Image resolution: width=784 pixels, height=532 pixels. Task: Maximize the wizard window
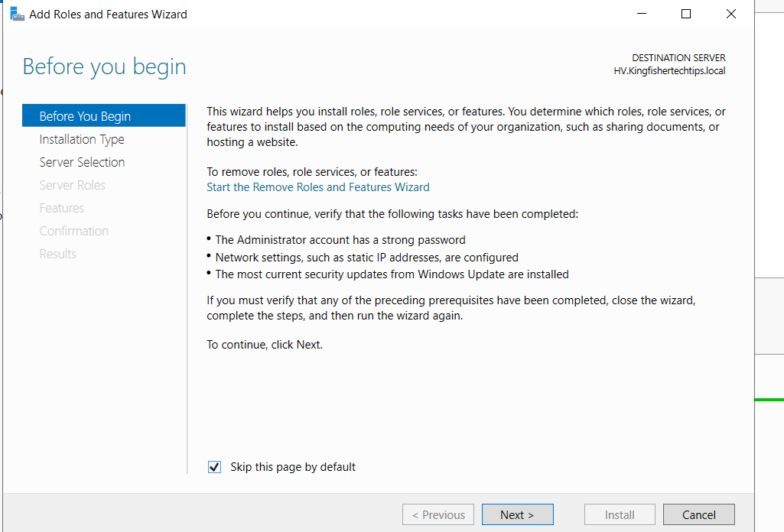point(686,14)
